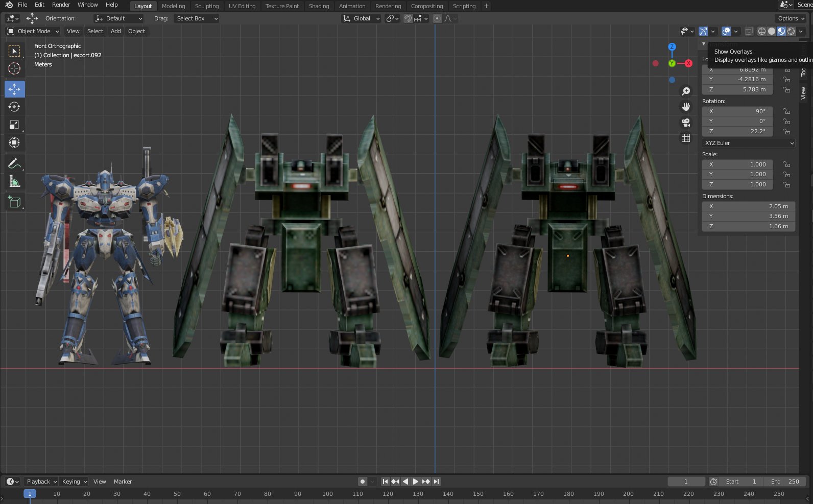This screenshot has height=504, width=813.
Task: Click the Use Preview Range clock icon
Action: tap(713, 482)
